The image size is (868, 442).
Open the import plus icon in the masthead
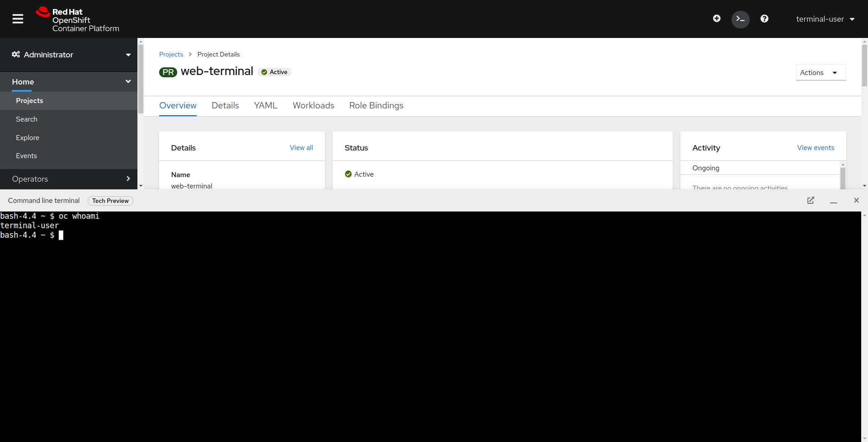717,19
